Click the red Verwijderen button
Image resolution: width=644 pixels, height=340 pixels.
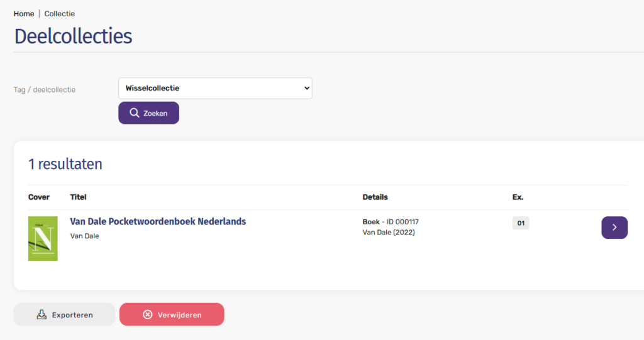pyautogui.click(x=172, y=314)
